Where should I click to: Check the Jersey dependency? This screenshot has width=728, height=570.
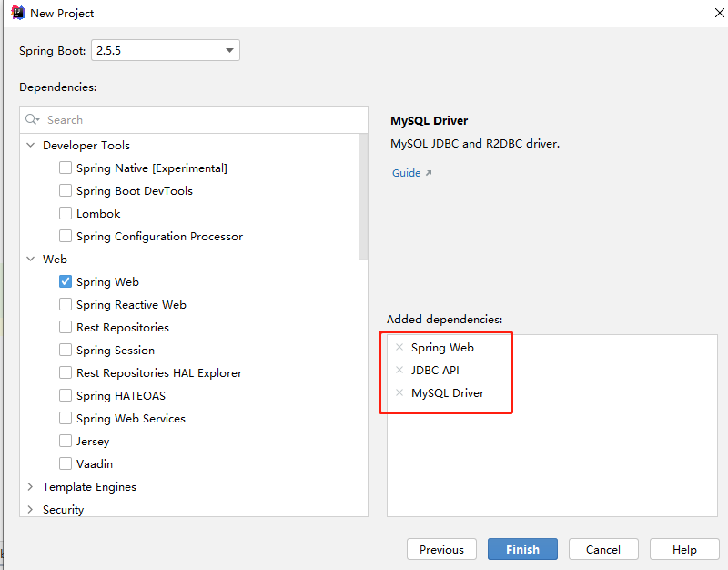click(x=66, y=441)
